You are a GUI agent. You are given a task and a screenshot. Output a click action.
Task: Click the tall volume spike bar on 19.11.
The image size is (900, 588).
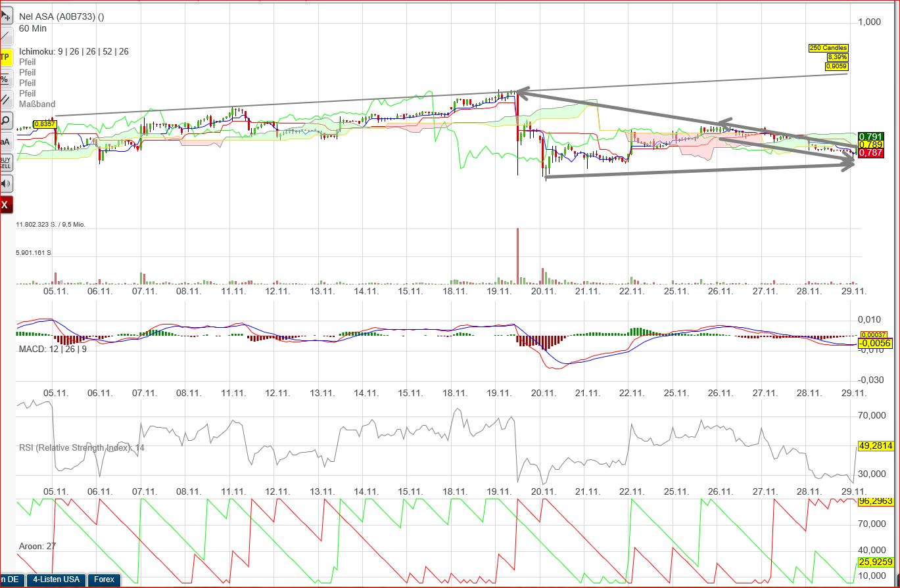pos(517,256)
